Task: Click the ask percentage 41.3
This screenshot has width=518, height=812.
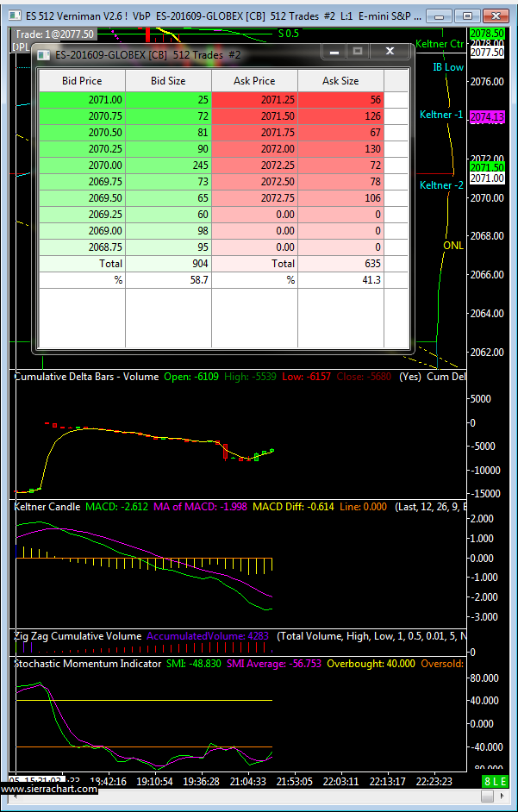Action: coord(340,280)
